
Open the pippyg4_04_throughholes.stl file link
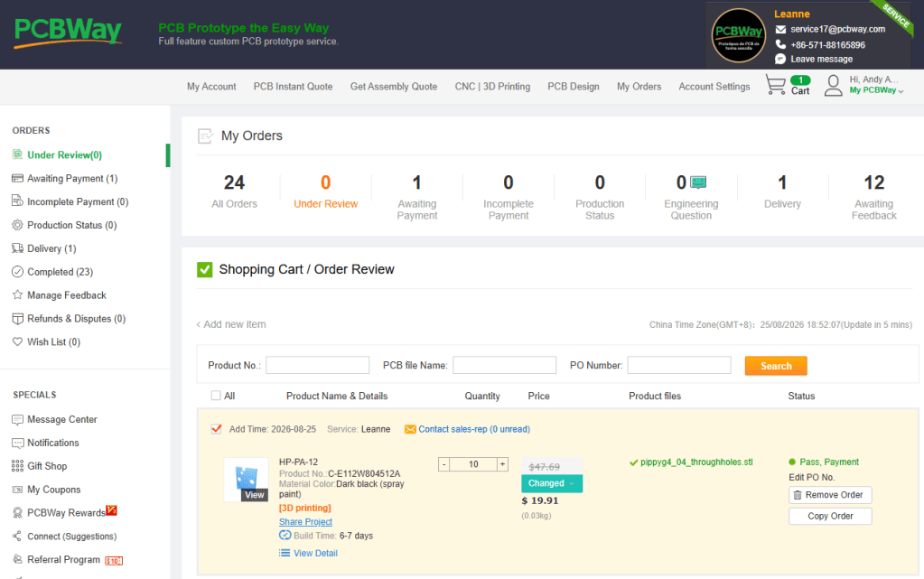click(x=696, y=462)
